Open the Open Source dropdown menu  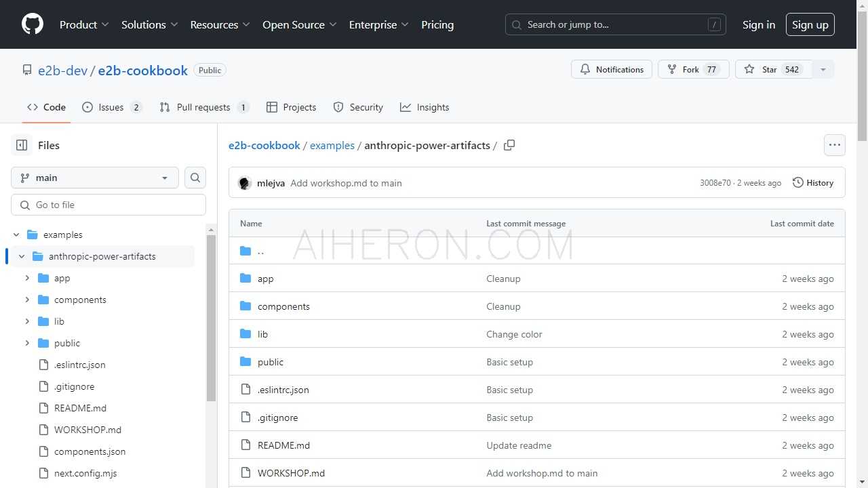tap(300, 24)
